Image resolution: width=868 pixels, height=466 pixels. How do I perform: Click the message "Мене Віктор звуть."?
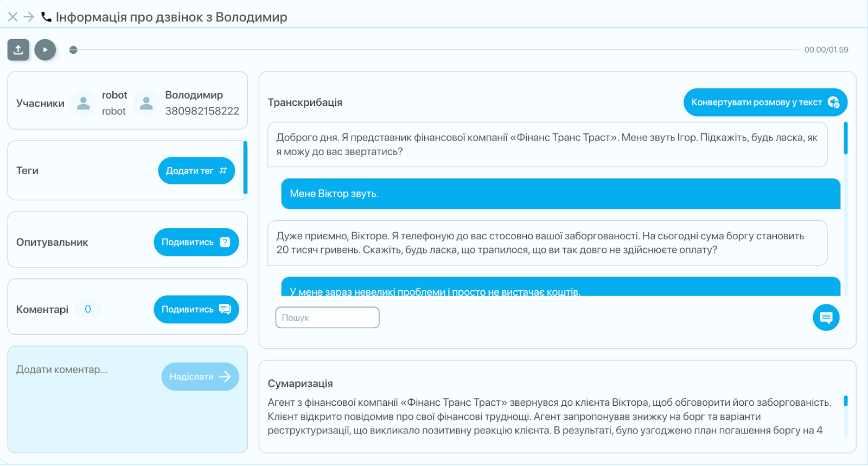[560, 194]
